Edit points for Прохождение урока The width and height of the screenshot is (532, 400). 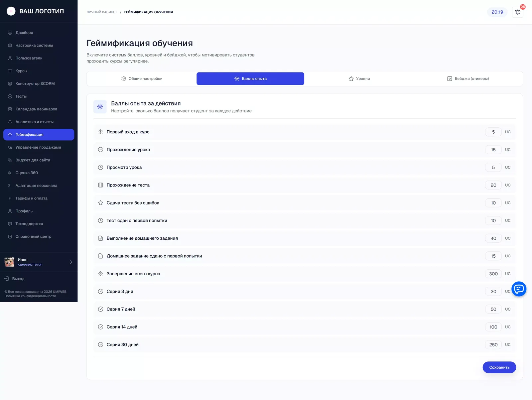493,150
